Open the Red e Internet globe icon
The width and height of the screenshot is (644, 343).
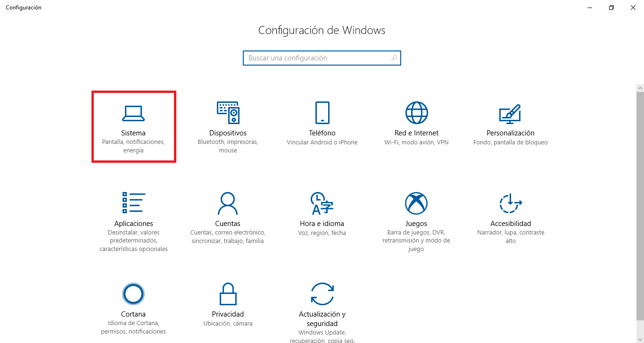point(416,113)
